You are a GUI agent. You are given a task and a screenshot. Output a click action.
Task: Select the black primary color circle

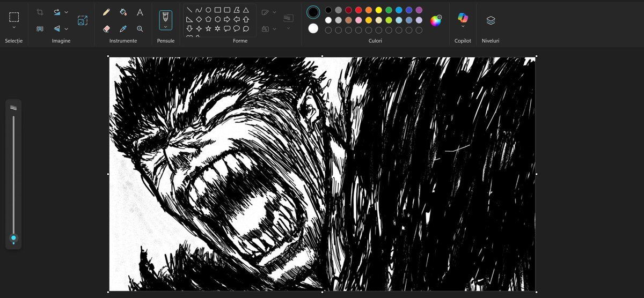tap(313, 12)
